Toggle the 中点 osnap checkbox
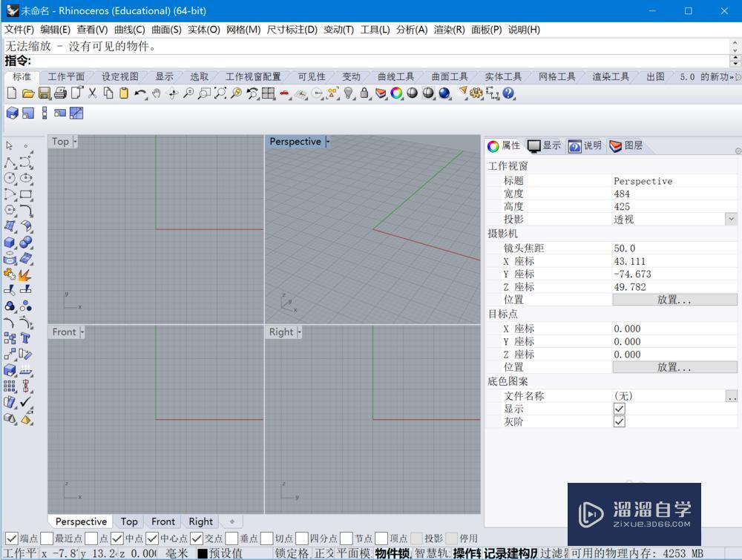The height and width of the screenshot is (560, 742). (x=117, y=538)
